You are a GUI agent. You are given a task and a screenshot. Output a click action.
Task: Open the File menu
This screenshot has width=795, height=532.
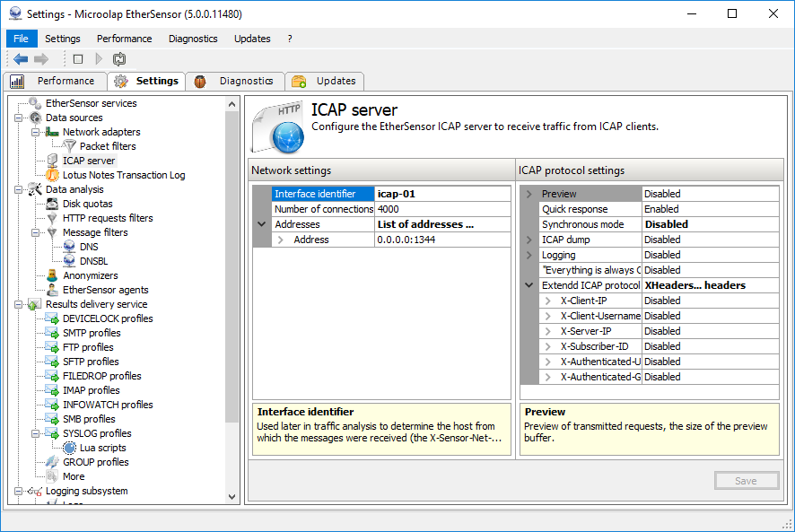[22, 39]
